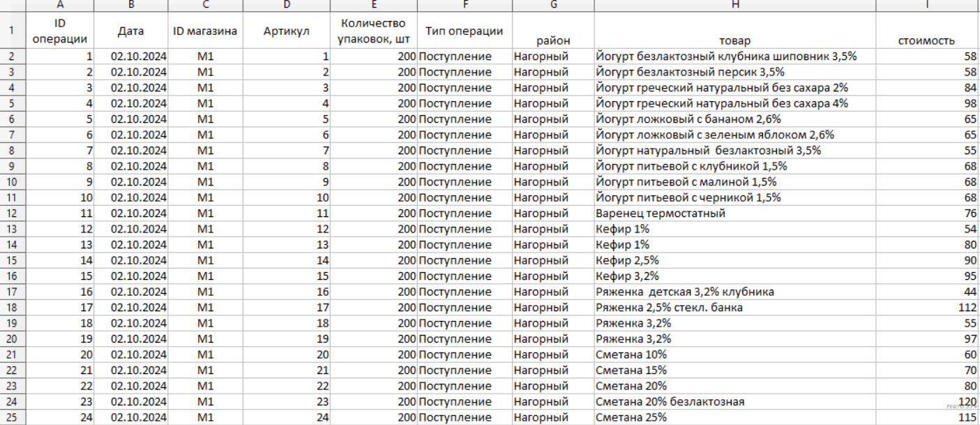Select the "Артикул" header cell
The height and width of the screenshot is (425, 980).
tap(286, 31)
